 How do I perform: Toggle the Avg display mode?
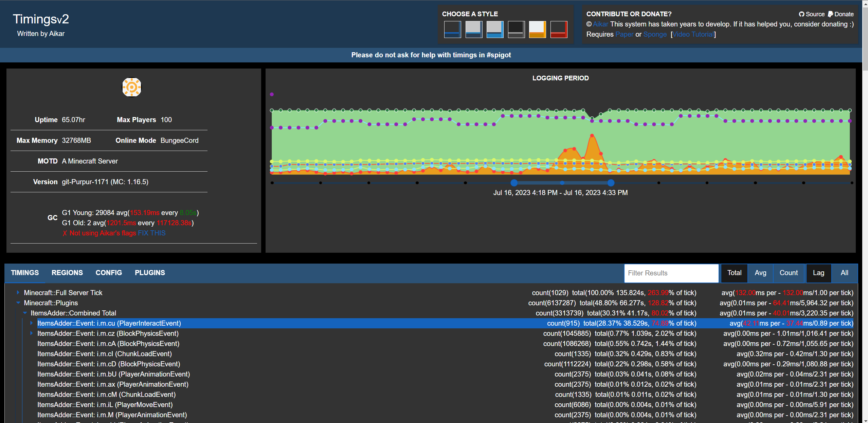[x=760, y=273]
